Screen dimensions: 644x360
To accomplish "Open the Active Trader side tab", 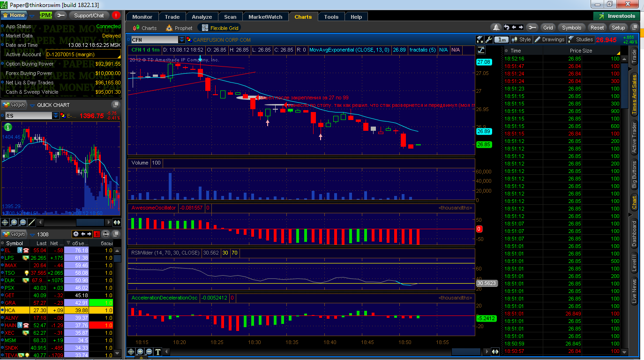I will 634,138.
